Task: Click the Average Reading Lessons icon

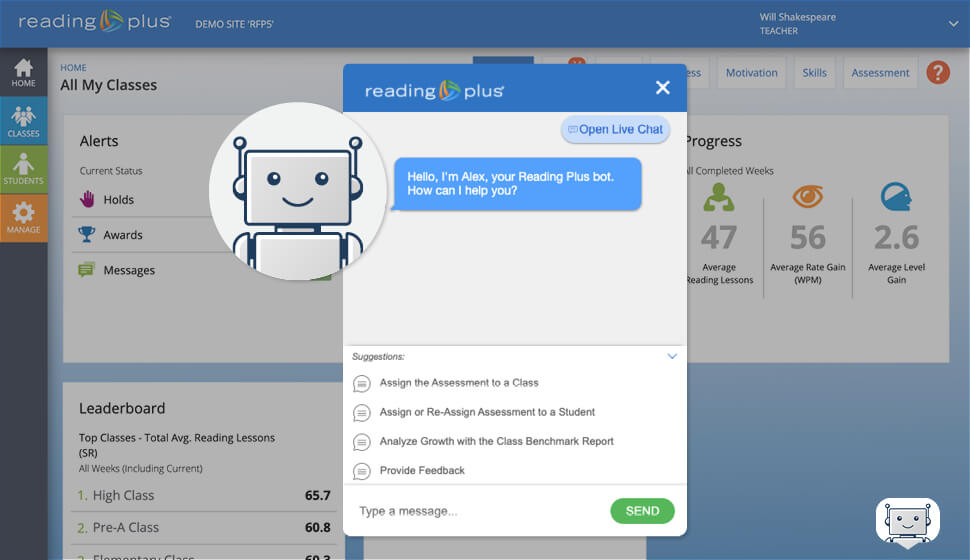Action: tap(719, 197)
